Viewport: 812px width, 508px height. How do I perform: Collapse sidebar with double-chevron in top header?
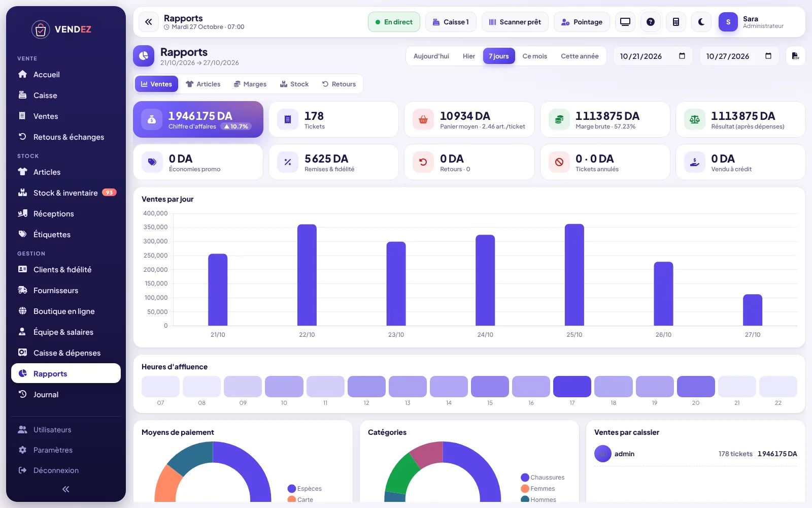point(148,22)
